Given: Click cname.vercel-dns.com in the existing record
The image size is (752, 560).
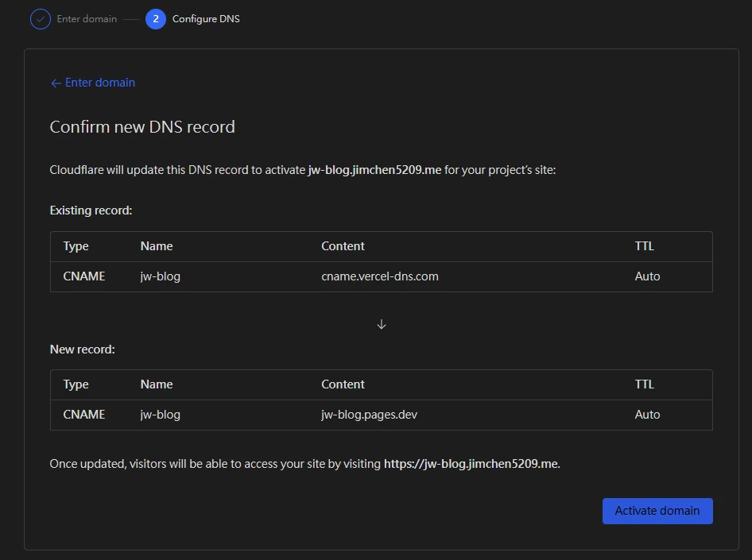Looking at the screenshot, I should pos(380,276).
